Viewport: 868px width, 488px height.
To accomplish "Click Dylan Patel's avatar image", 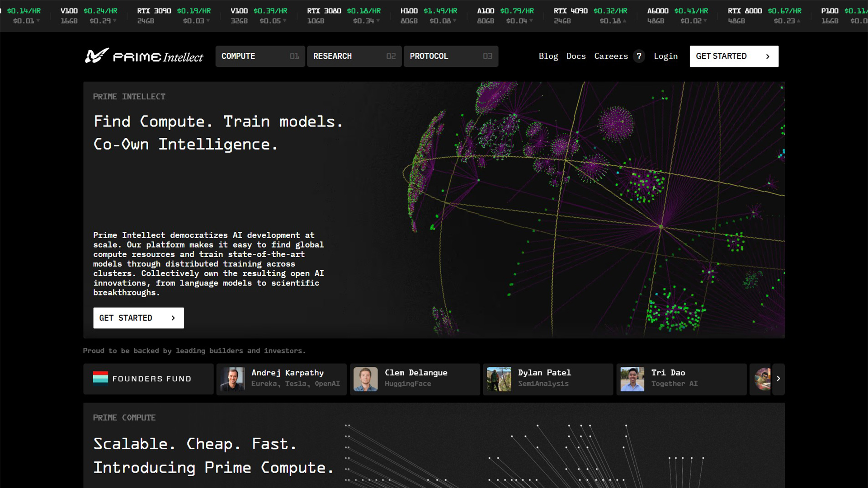I will pos(499,379).
